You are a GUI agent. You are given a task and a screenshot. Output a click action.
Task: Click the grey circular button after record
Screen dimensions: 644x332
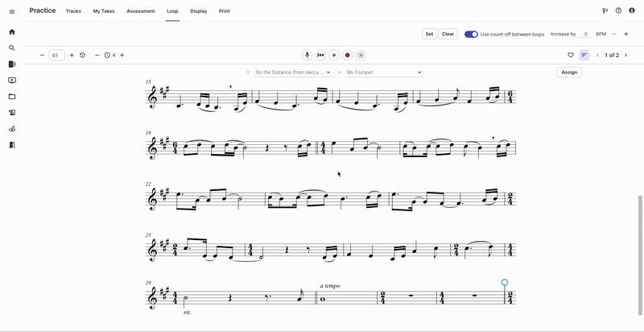(361, 55)
